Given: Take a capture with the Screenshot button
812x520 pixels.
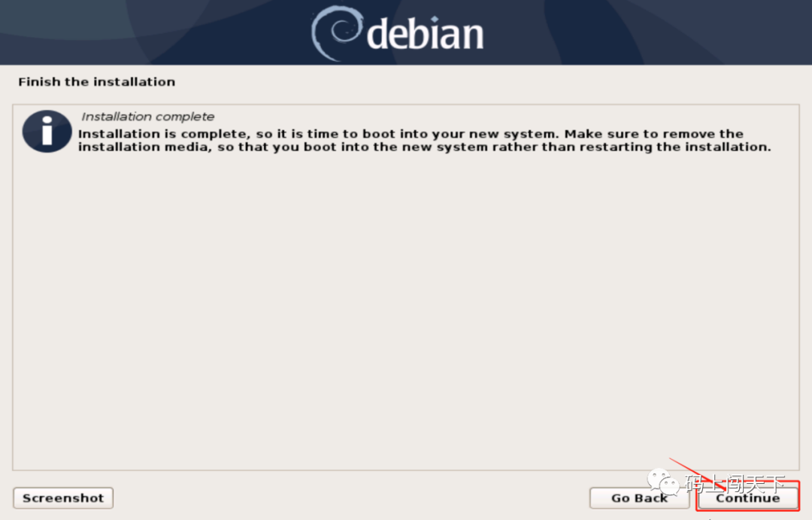Looking at the screenshot, I should point(63,497).
